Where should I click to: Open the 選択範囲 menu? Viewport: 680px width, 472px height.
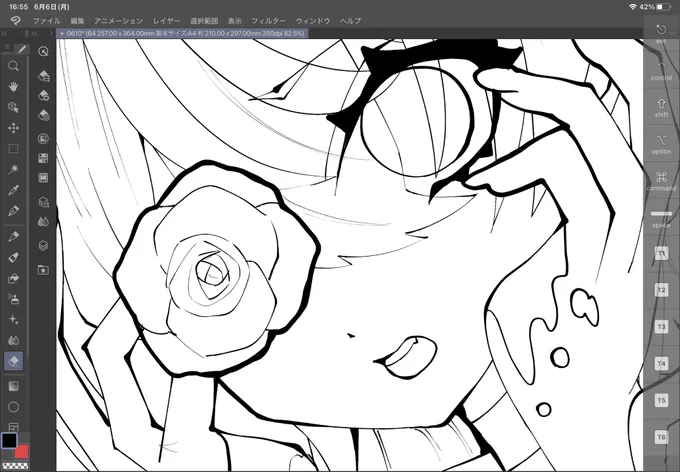(204, 21)
